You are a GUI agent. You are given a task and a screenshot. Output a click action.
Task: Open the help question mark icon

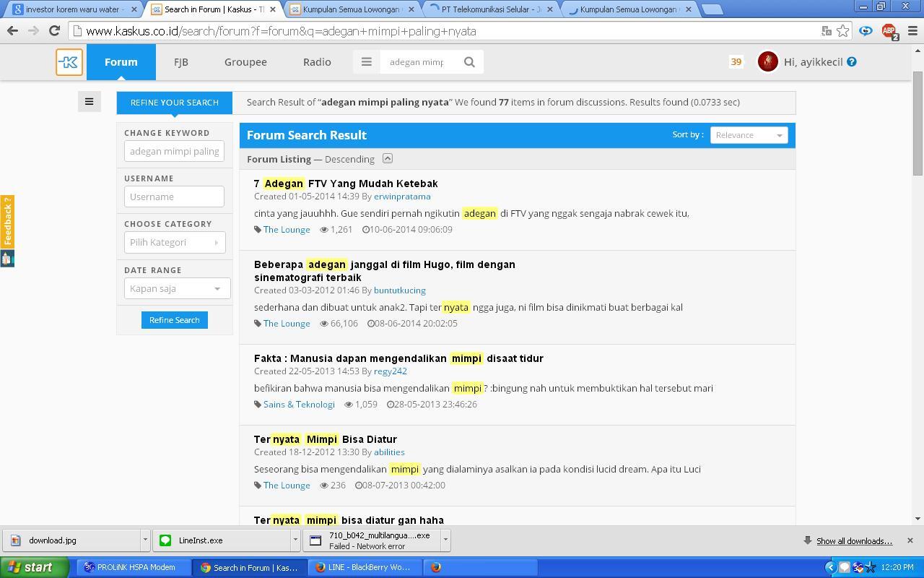(852, 62)
